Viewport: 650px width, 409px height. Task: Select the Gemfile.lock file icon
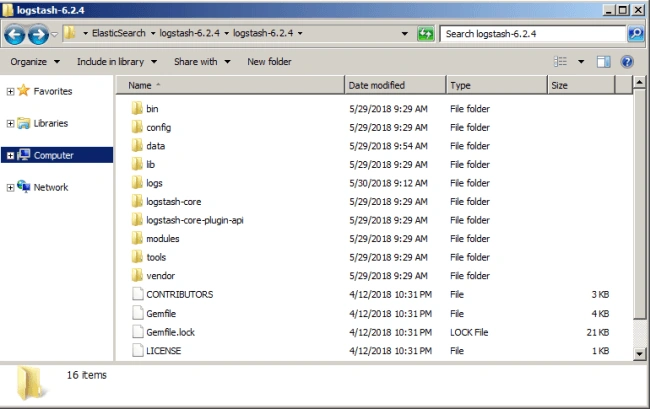pos(138,332)
